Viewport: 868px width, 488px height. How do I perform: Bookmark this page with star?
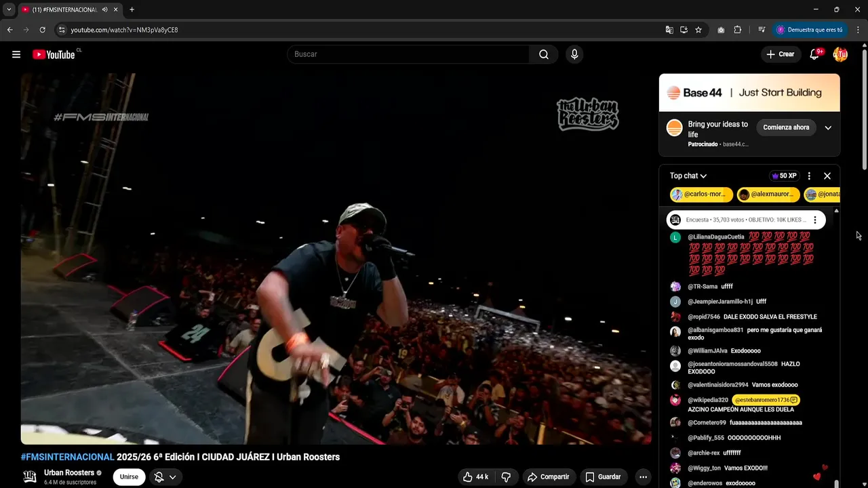click(x=698, y=30)
